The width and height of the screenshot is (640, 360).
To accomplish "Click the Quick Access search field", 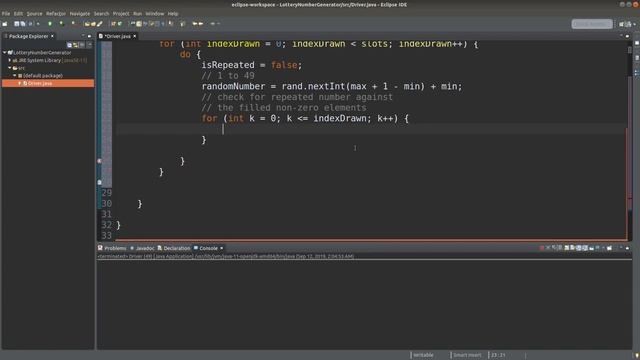I will point(592,24).
